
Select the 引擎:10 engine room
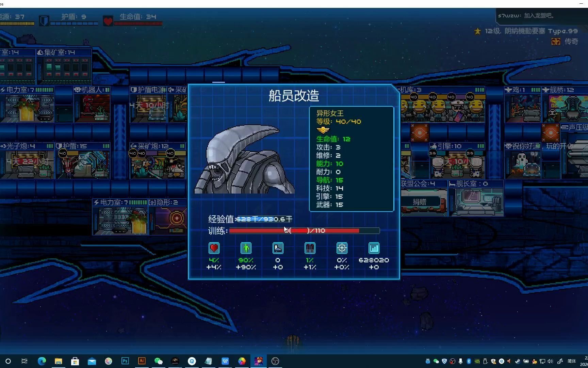(457, 161)
